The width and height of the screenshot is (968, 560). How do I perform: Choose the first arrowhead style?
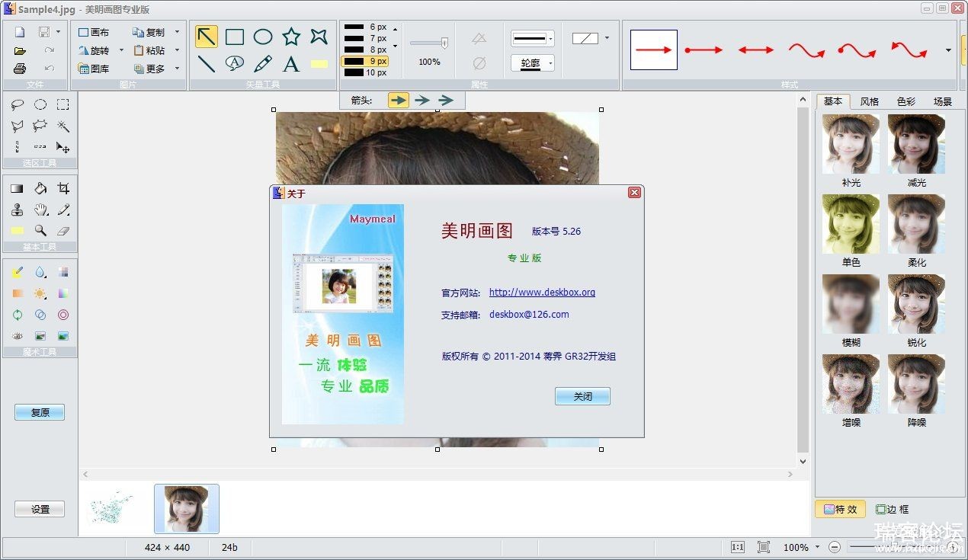click(x=399, y=100)
